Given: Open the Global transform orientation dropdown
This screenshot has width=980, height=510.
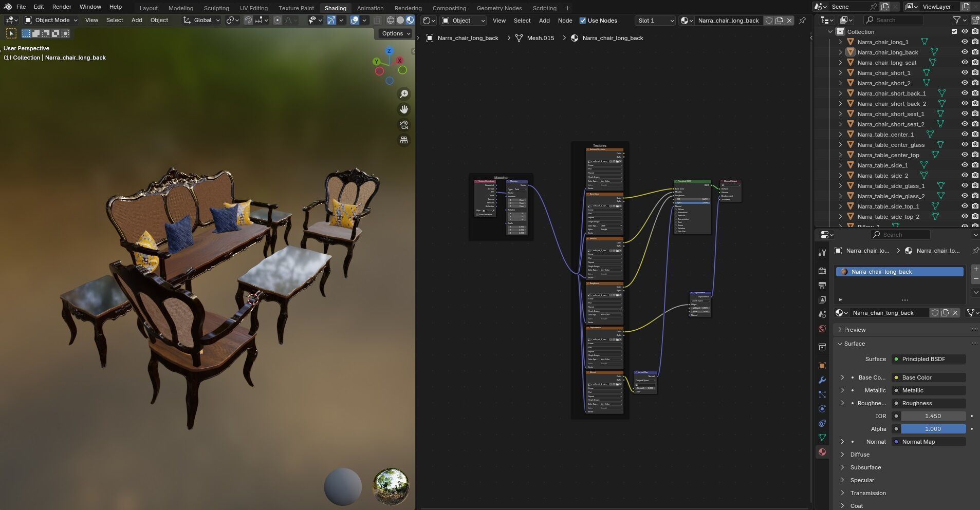Looking at the screenshot, I should [201, 21].
